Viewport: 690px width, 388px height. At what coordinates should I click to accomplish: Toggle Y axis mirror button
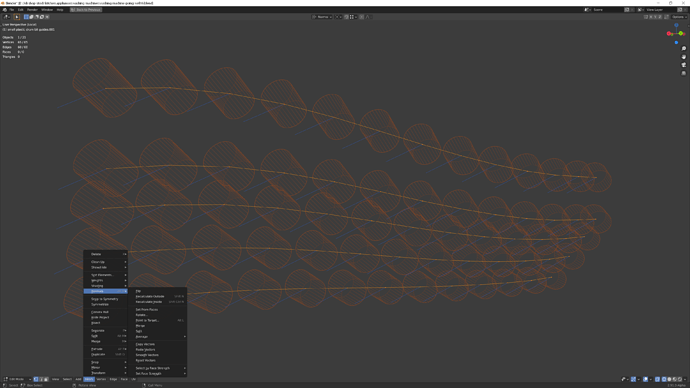click(x=656, y=17)
